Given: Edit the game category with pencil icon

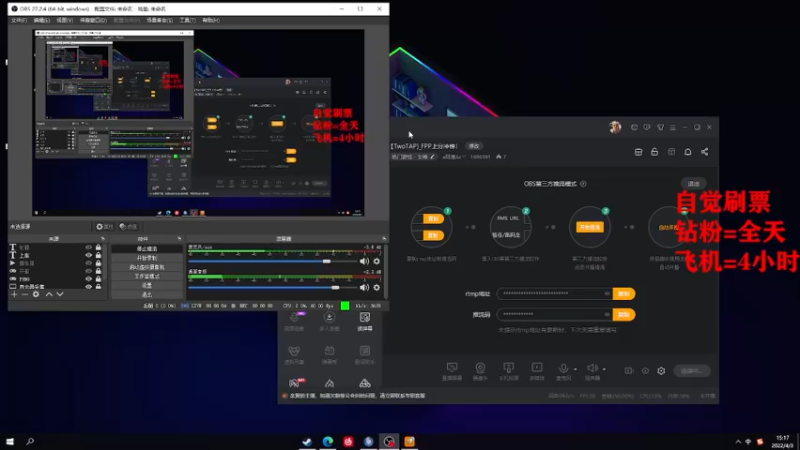Looking at the screenshot, I should click(x=432, y=157).
